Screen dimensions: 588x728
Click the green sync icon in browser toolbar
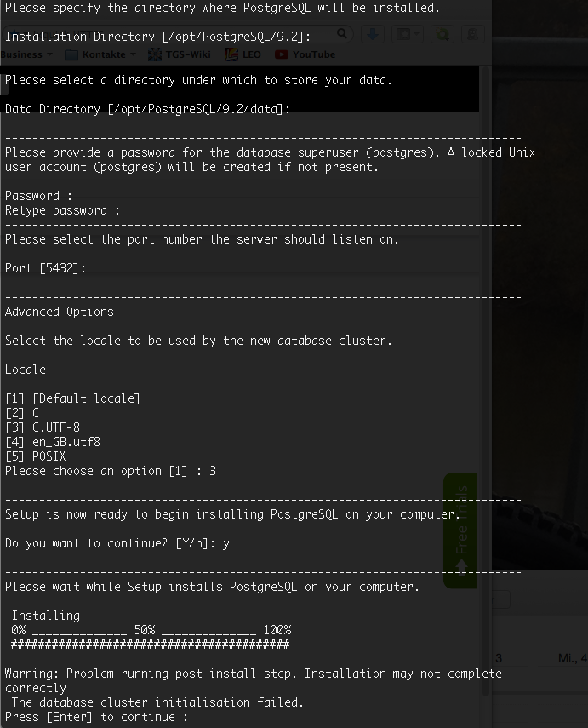point(442,34)
